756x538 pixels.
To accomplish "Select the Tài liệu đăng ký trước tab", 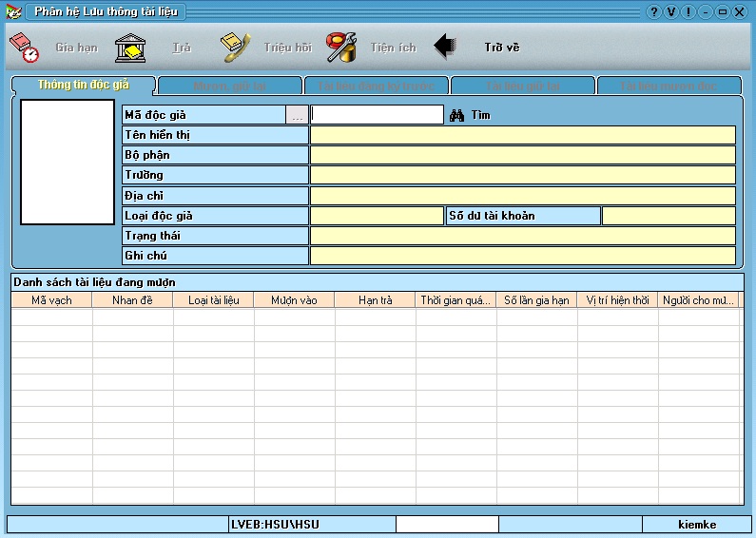I will 376,86.
